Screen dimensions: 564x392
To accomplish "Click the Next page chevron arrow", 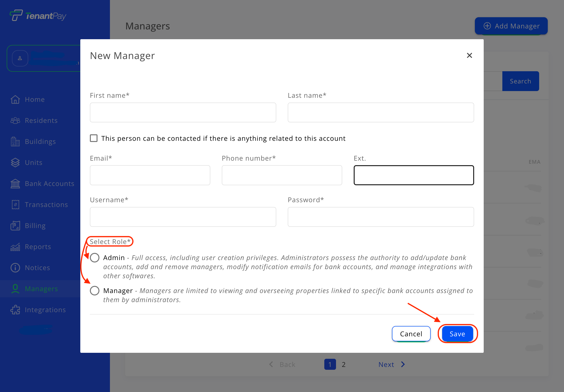I will click(x=403, y=365).
